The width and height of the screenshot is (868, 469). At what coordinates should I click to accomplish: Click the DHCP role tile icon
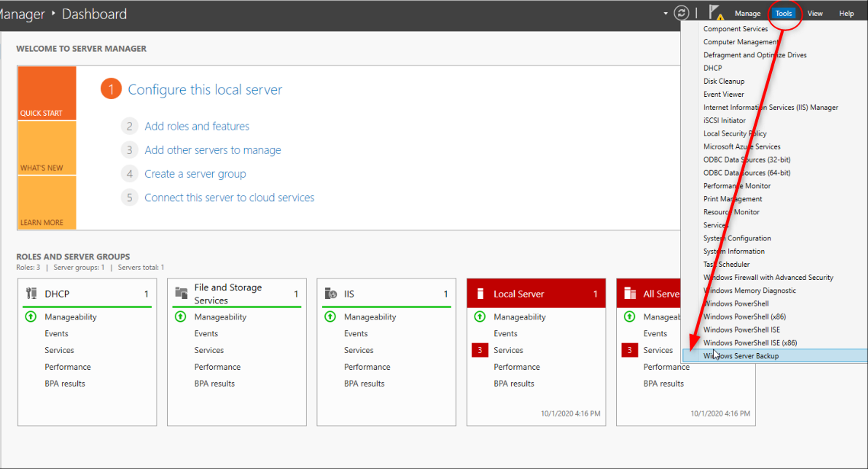tap(32, 293)
